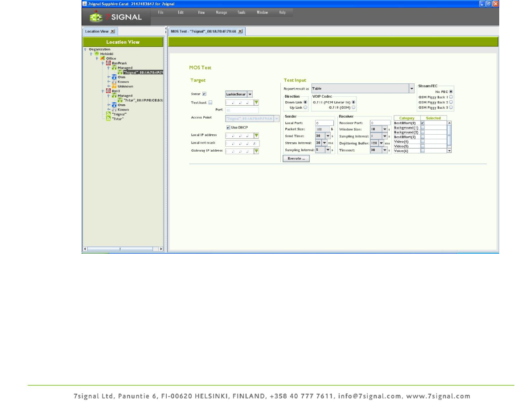Click the Office building icon in the tree
530x420 pixels.
(x=103, y=58)
